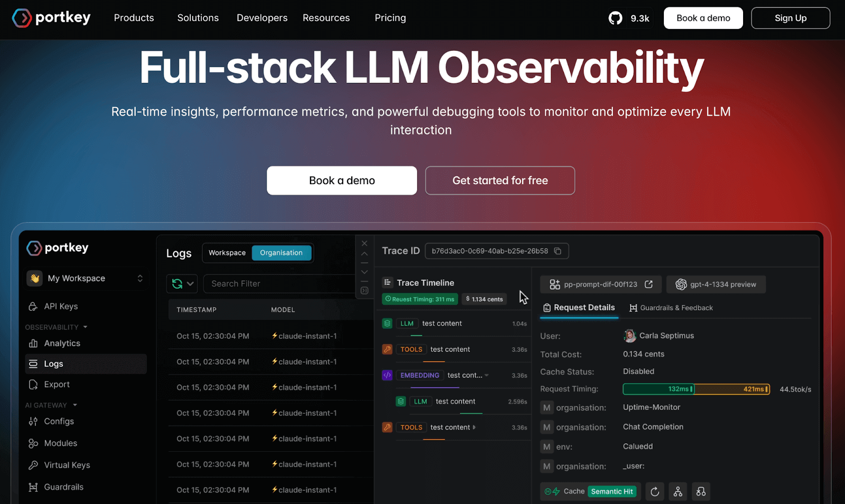Click the TIMESTAMP column header
The image size is (845, 504).
196,310
